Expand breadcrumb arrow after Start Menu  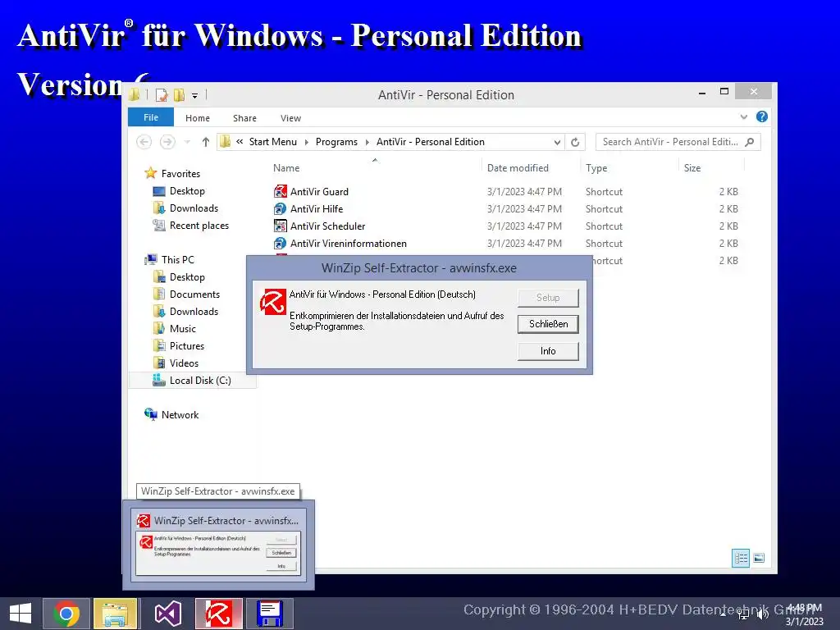307,142
